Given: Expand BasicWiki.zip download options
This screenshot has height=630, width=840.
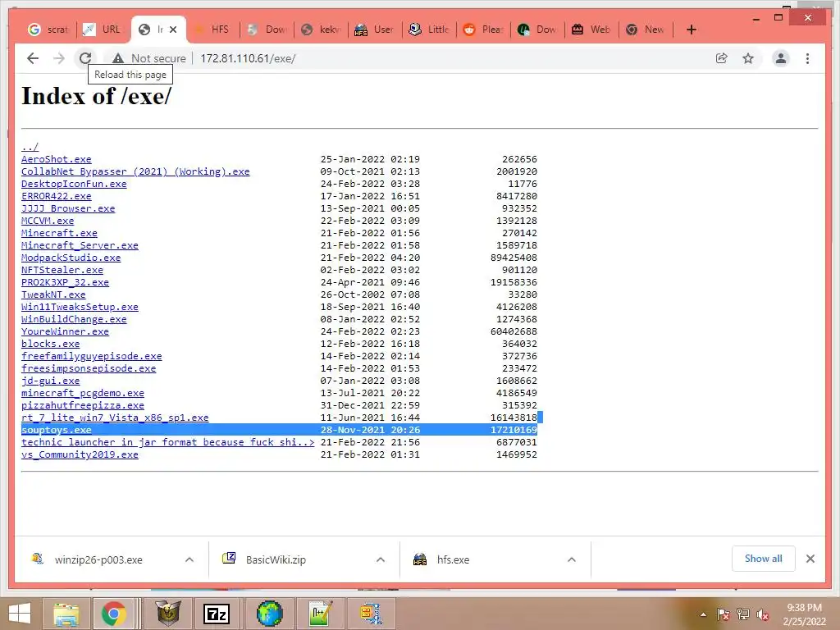Looking at the screenshot, I should pos(381,559).
